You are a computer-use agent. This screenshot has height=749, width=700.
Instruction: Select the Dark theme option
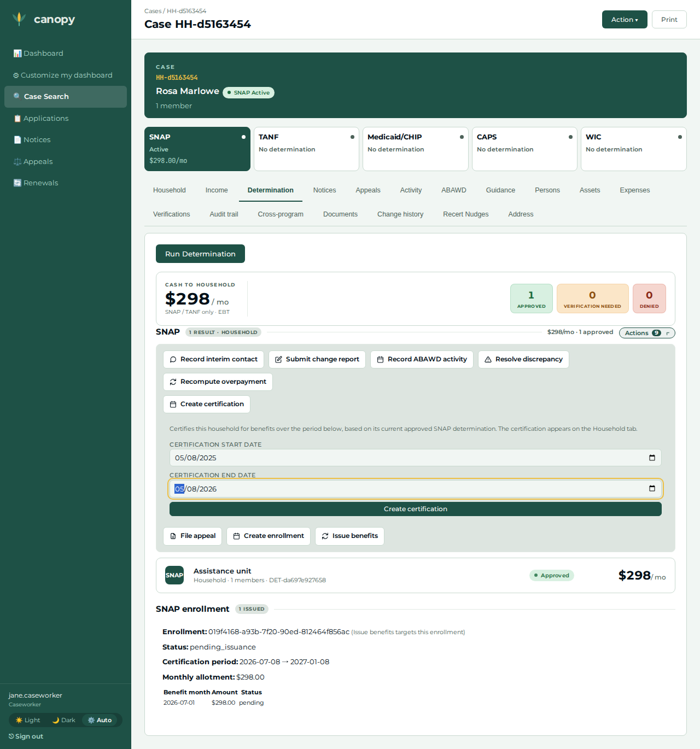click(64, 720)
